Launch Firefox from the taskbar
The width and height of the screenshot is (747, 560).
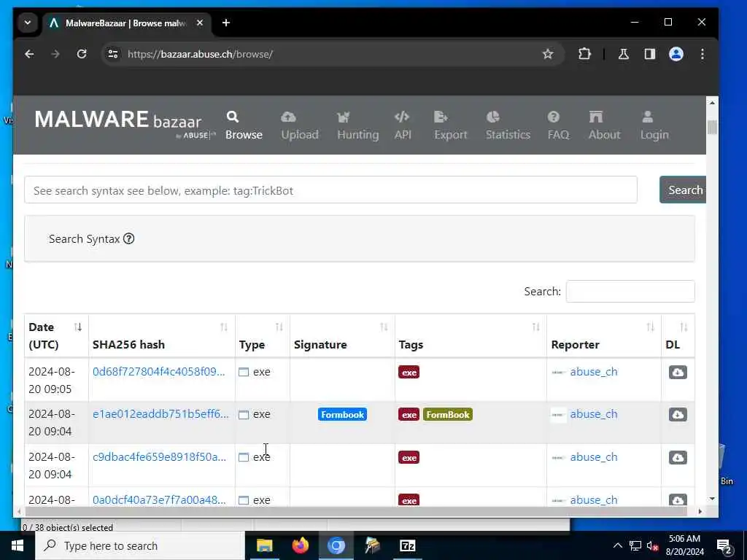point(300,545)
